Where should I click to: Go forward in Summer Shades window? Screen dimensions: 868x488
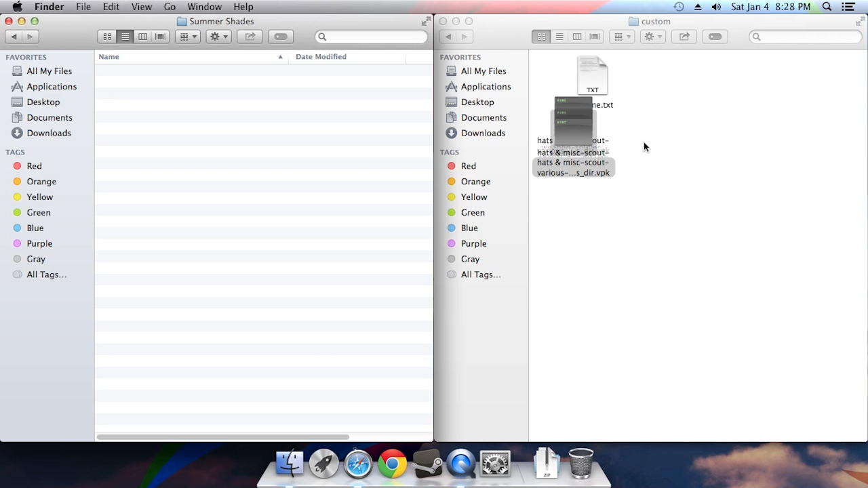tap(30, 37)
